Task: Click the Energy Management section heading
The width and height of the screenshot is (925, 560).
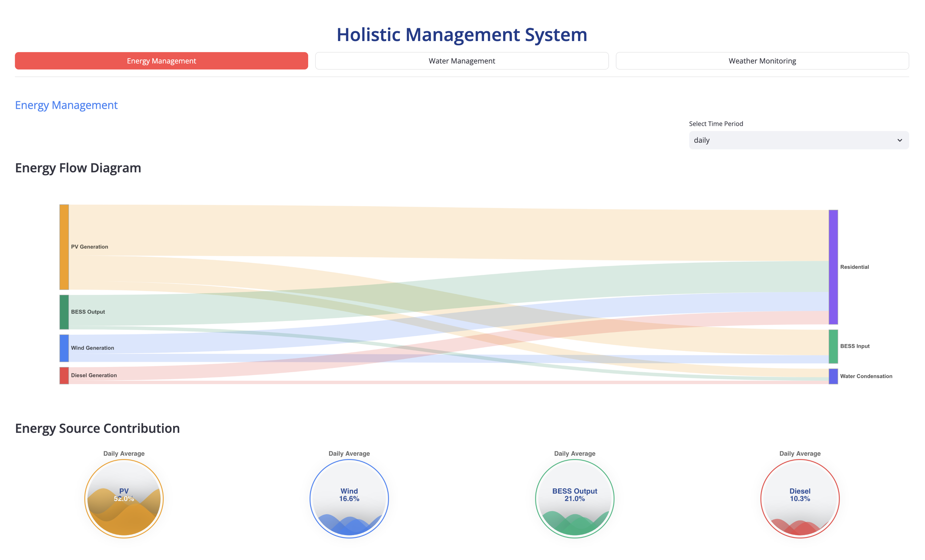Action: click(66, 105)
